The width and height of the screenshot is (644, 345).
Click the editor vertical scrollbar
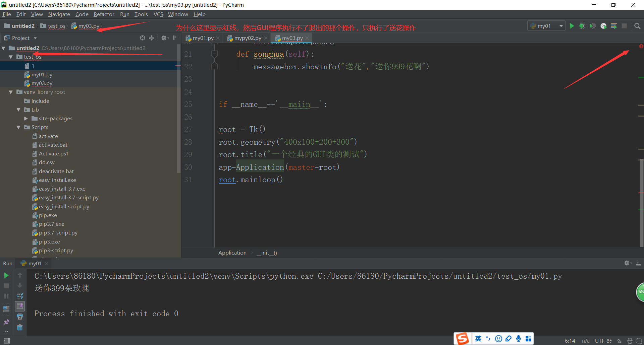(641, 203)
